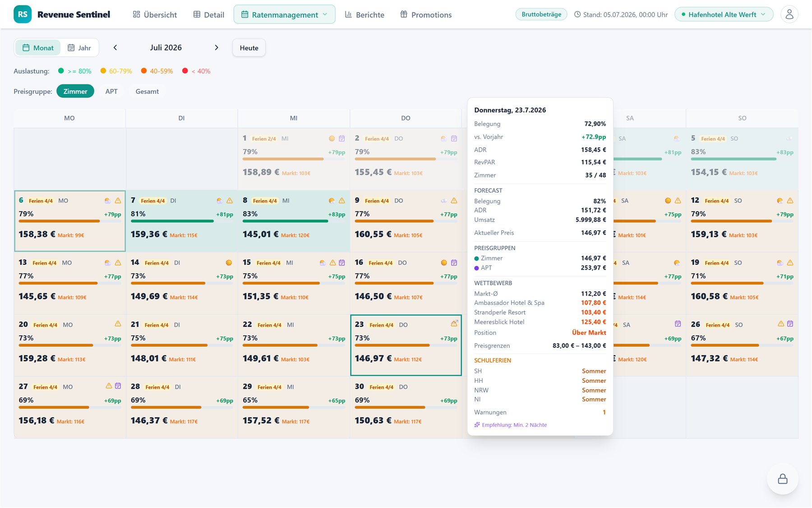Click the occupancy bar on day 29
Viewport: 812px width, 508px height.
point(294,407)
